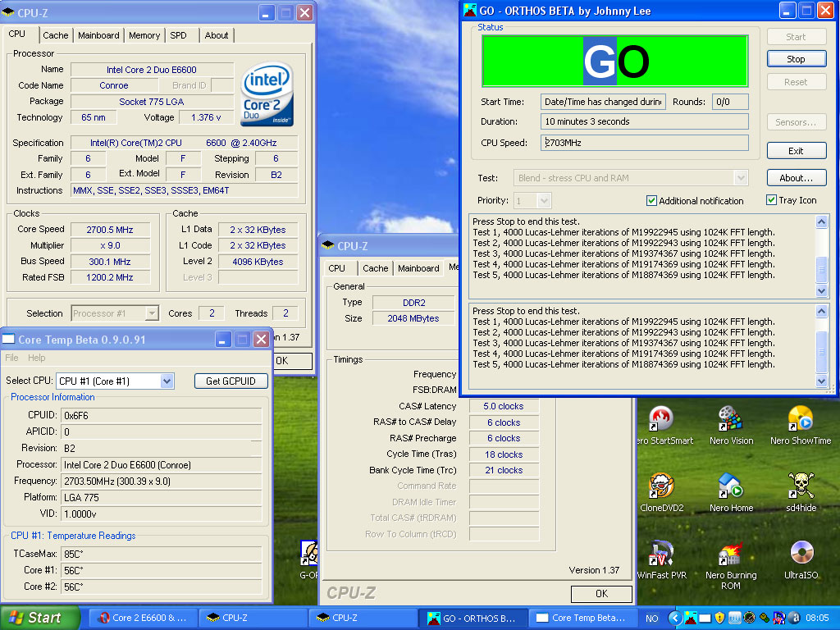This screenshot has height=630, width=840.
Task: Switch to the SPD tab in main CPU-Z
Action: click(178, 35)
